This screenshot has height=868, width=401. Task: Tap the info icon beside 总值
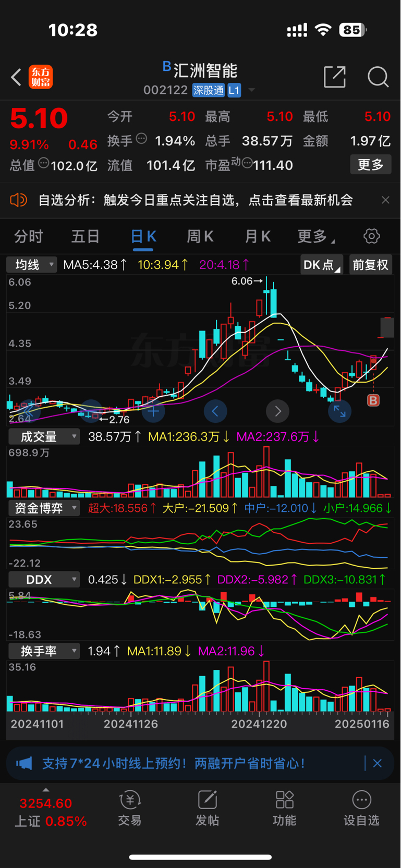tap(43, 163)
